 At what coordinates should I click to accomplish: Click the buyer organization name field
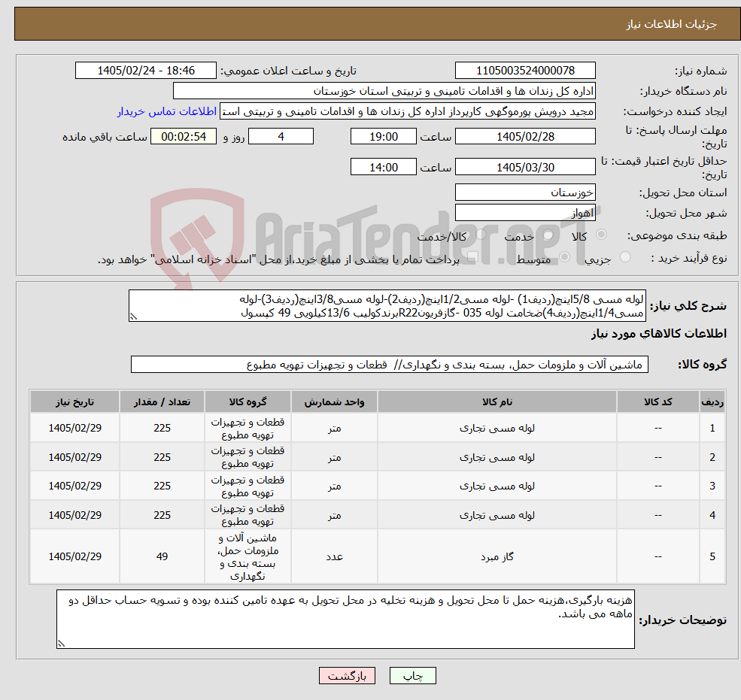pos(384,91)
